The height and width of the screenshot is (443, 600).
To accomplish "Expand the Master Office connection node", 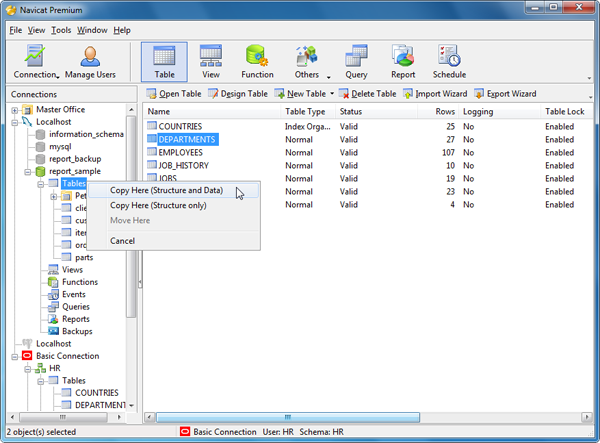I will click(15, 111).
